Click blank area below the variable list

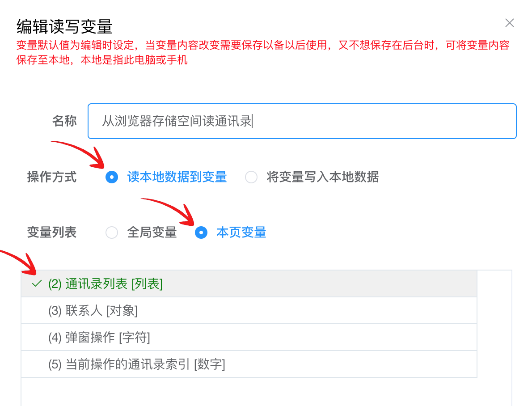tap(266, 392)
